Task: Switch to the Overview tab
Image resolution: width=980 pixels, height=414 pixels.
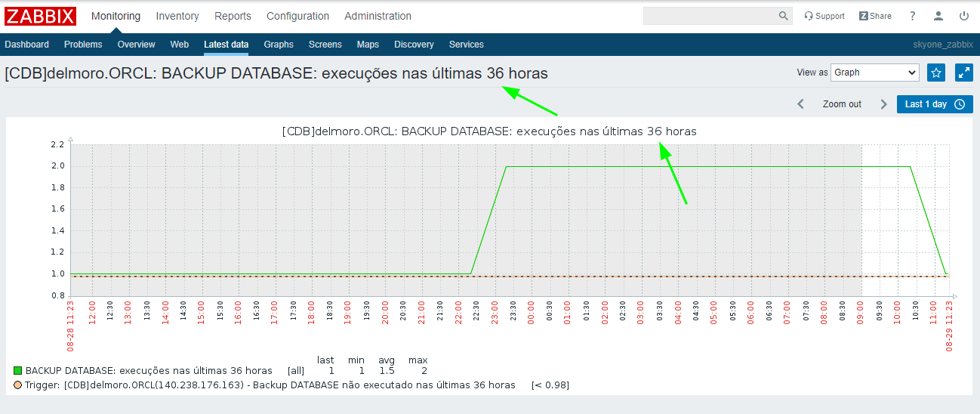Action: [136, 45]
